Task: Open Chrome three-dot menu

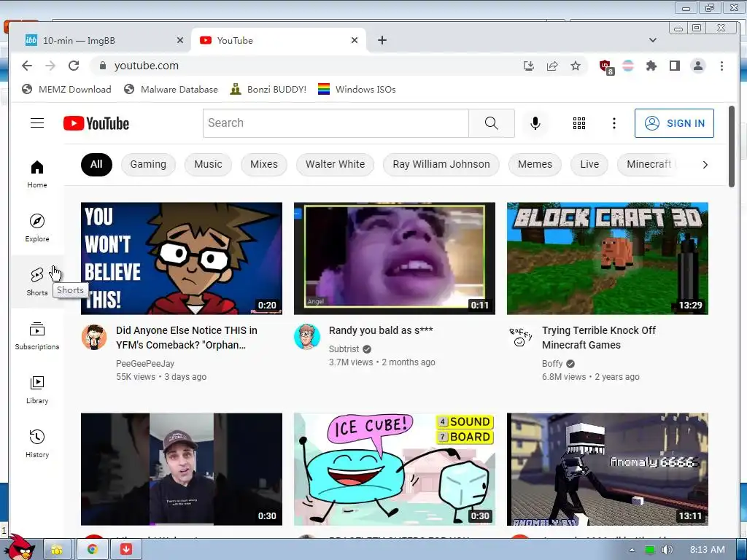Action: pyautogui.click(x=721, y=66)
